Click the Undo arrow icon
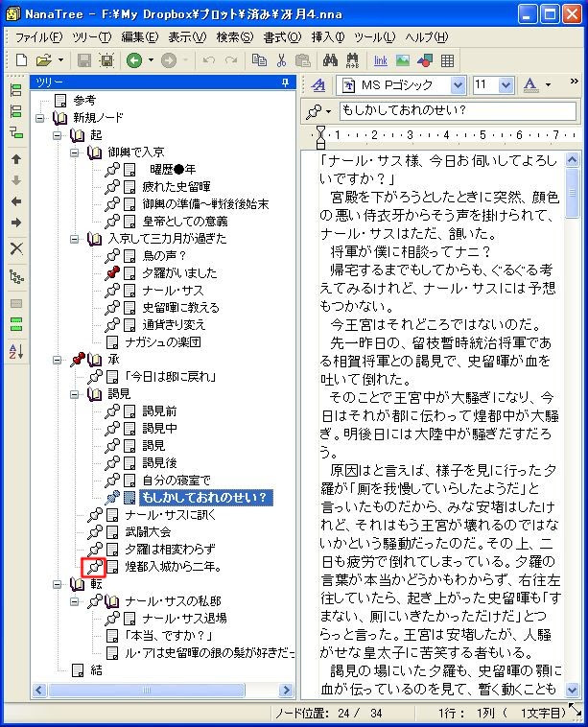The width and height of the screenshot is (588, 727). coord(209,60)
